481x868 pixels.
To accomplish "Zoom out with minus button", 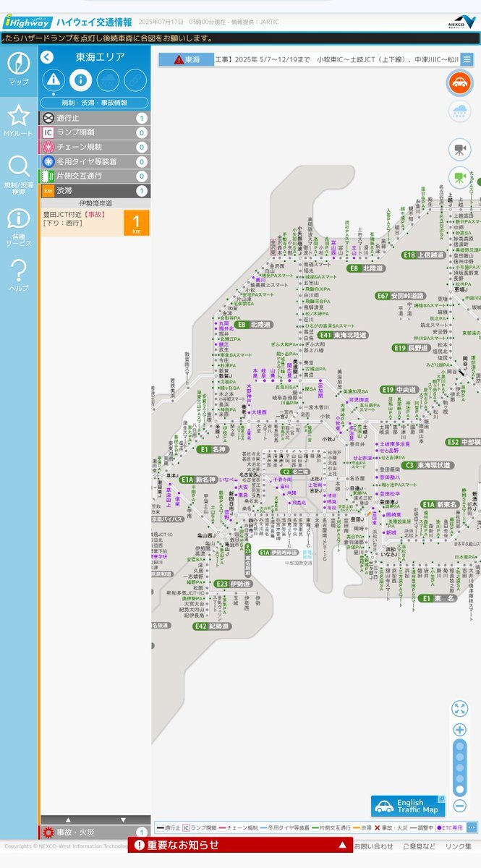I will [459, 806].
